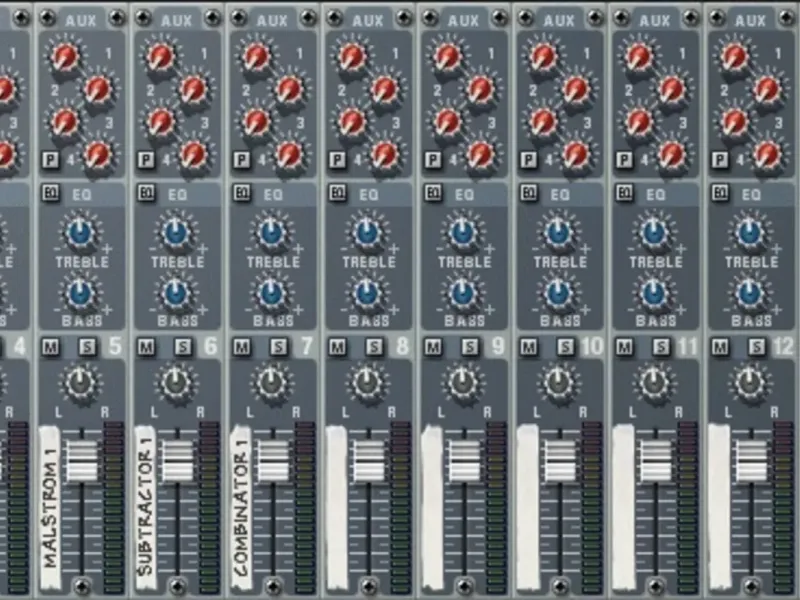The width and height of the screenshot is (800, 600).
Task: Solo channel 10 with the S button
Action: [x=566, y=347]
